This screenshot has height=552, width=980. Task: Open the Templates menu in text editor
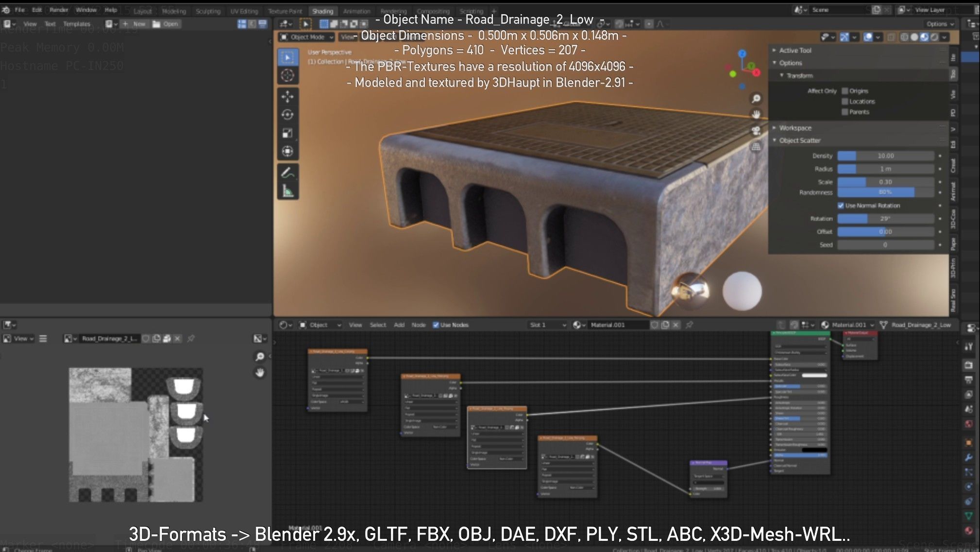tap(77, 24)
